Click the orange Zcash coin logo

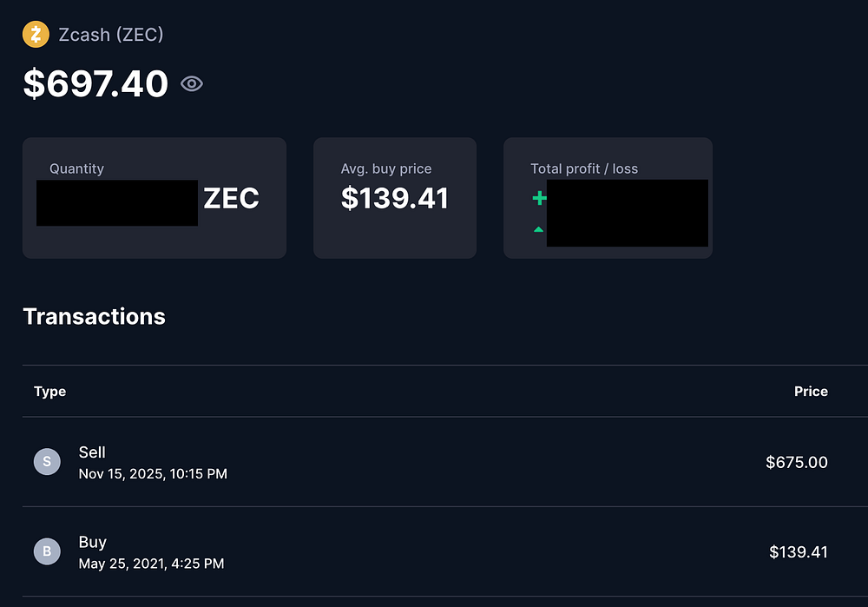[x=36, y=35]
